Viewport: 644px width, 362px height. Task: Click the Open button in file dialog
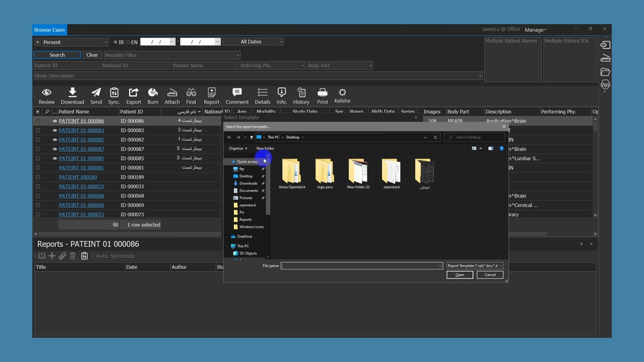(459, 275)
